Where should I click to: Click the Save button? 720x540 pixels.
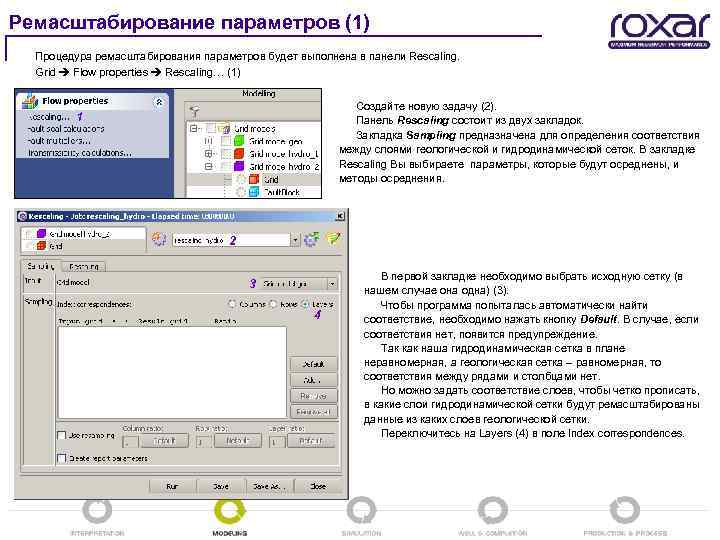coord(221,486)
